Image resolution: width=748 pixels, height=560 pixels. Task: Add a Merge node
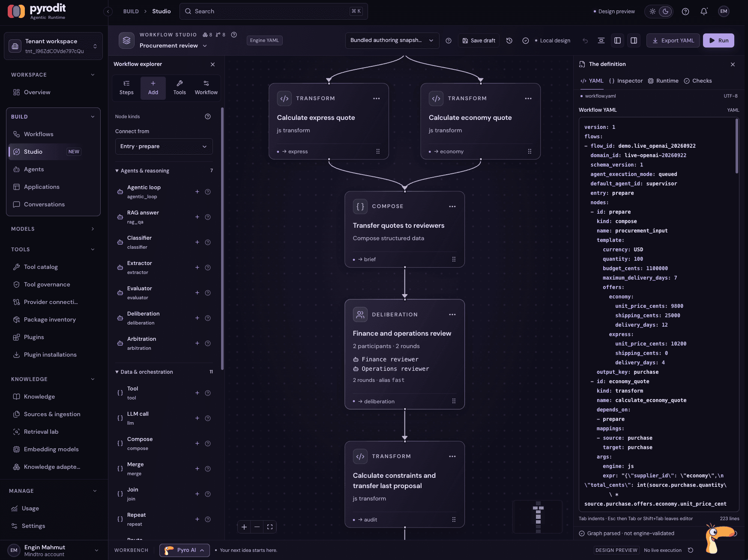197,469
